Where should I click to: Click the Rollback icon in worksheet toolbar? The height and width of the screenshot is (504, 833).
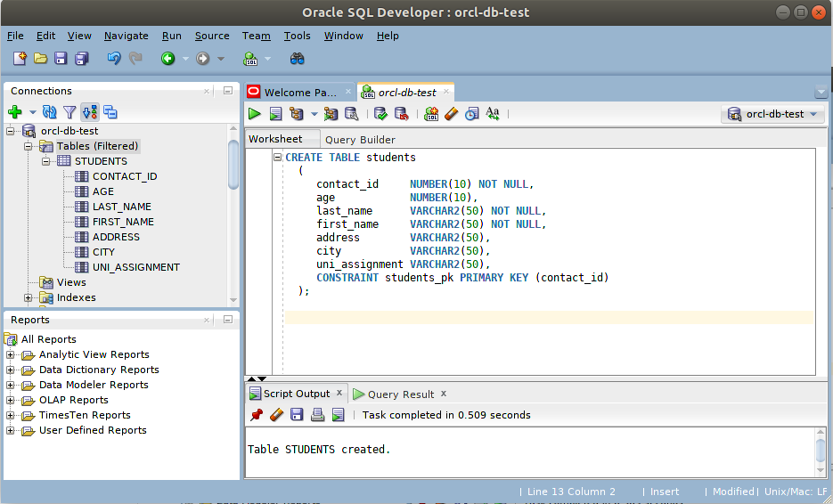point(401,114)
